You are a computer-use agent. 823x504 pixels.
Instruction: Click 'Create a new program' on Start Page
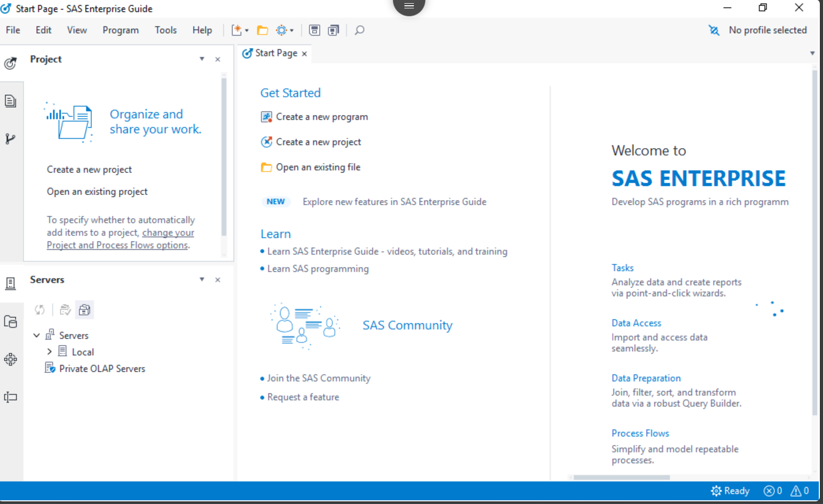click(322, 117)
